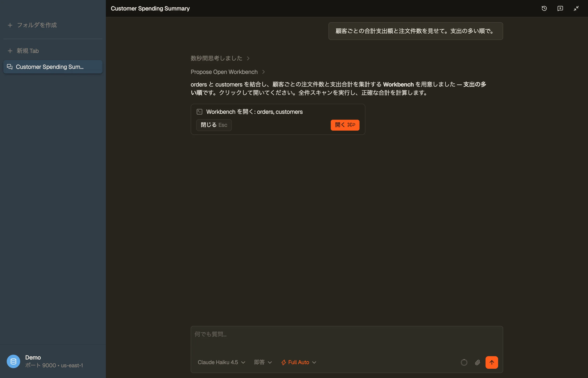Screen dimensions: 588x378
Task: Click フォルダを作成 to create a folder
Action: tap(32, 25)
